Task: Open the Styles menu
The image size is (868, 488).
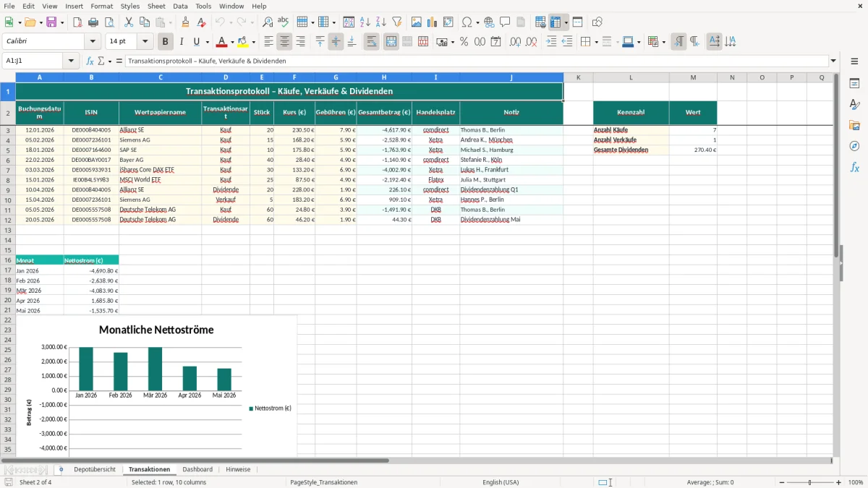Action: [130, 6]
